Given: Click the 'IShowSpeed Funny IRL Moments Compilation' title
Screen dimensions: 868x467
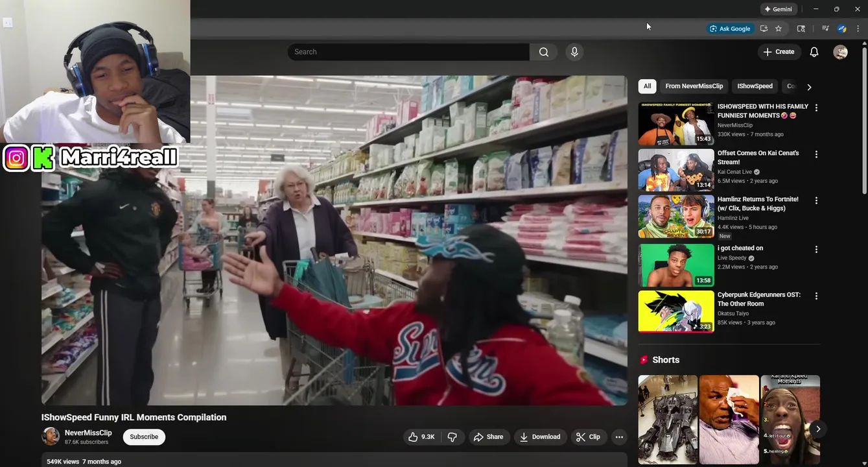Looking at the screenshot, I should point(134,417).
